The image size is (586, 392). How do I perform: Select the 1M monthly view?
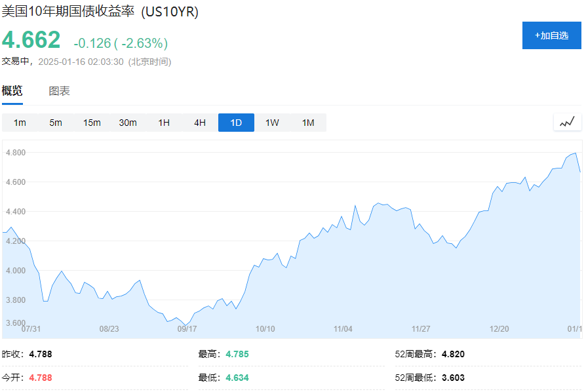coord(308,122)
